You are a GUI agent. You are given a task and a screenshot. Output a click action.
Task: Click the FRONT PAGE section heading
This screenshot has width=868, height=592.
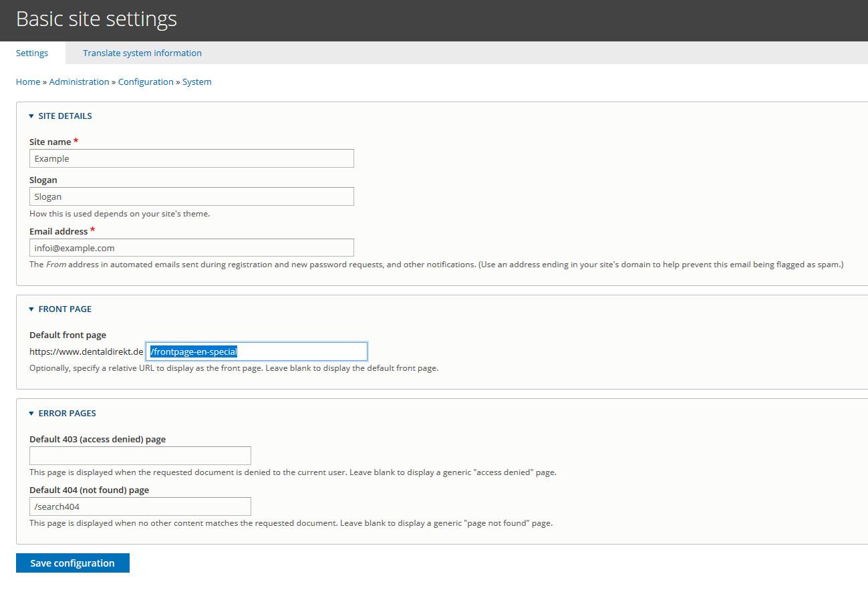65,309
